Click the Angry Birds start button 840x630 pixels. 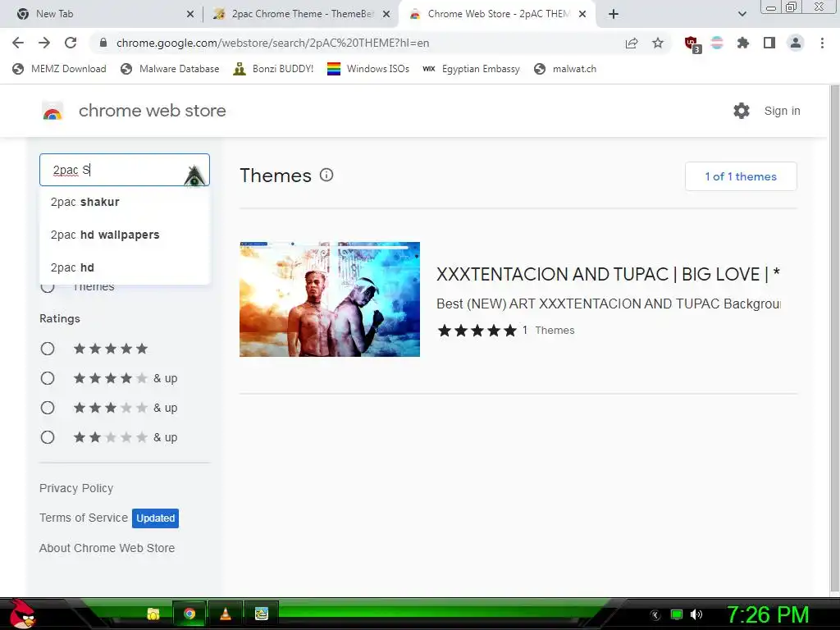point(22,614)
